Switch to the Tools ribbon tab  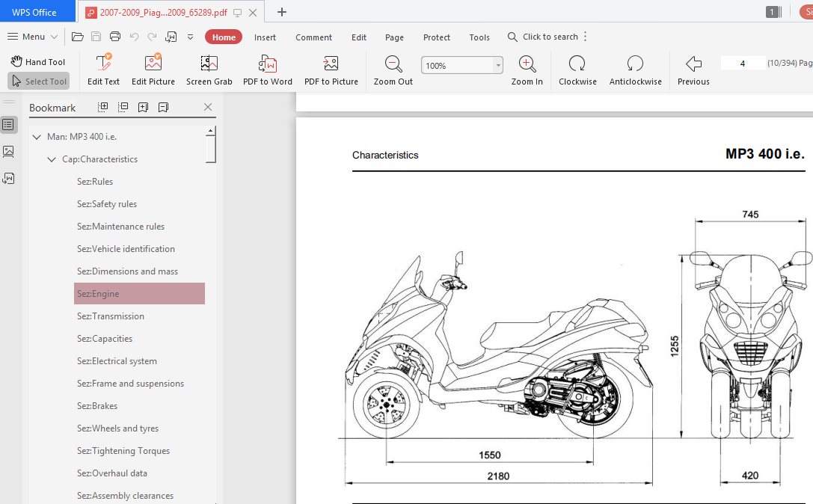pyautogui.click(x=479, y=37)
